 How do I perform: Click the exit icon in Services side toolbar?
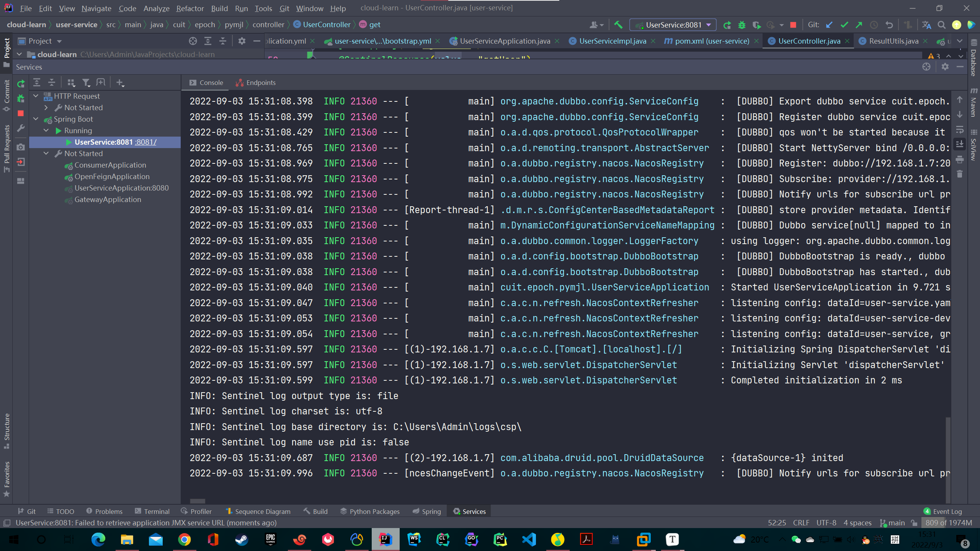click(x=21, y=162)
